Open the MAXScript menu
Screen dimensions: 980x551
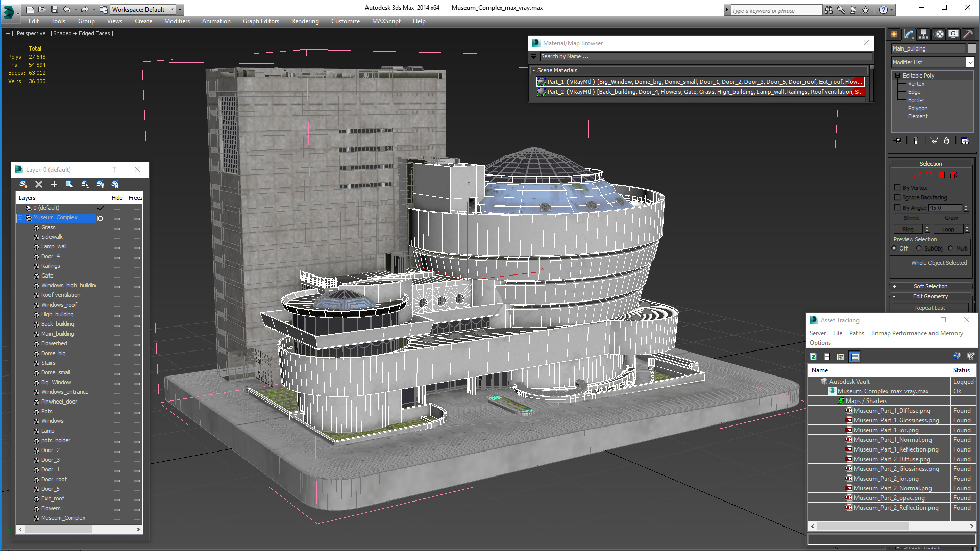[386, 21]
